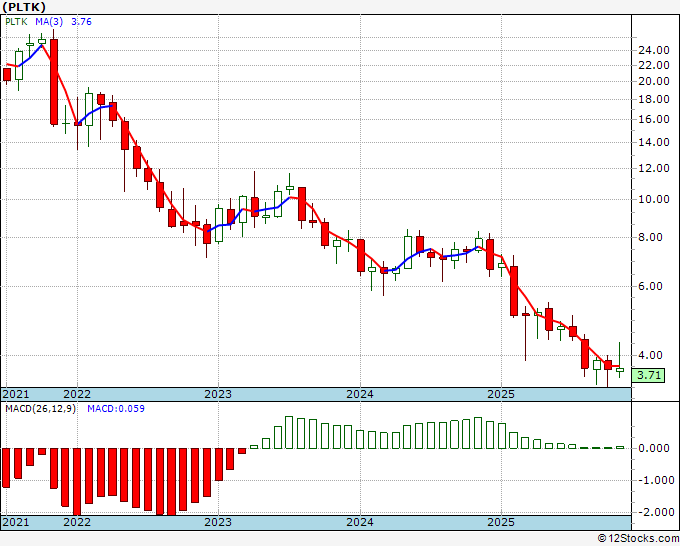Viewport: 680px width, 546px height.
Task: Click the (PLTK) ticker title
Action: point(25,6)
